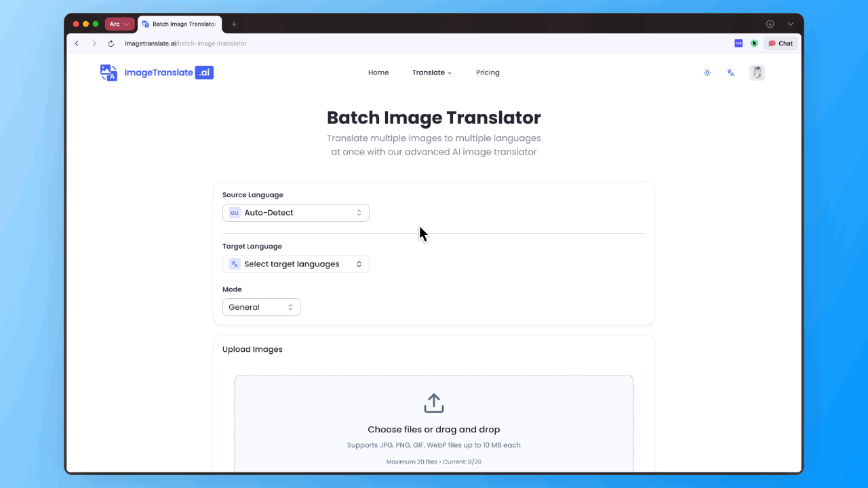This screenshot has width=868, height=488.
Task: Open the language switcher icon
Action: [730, 73]
